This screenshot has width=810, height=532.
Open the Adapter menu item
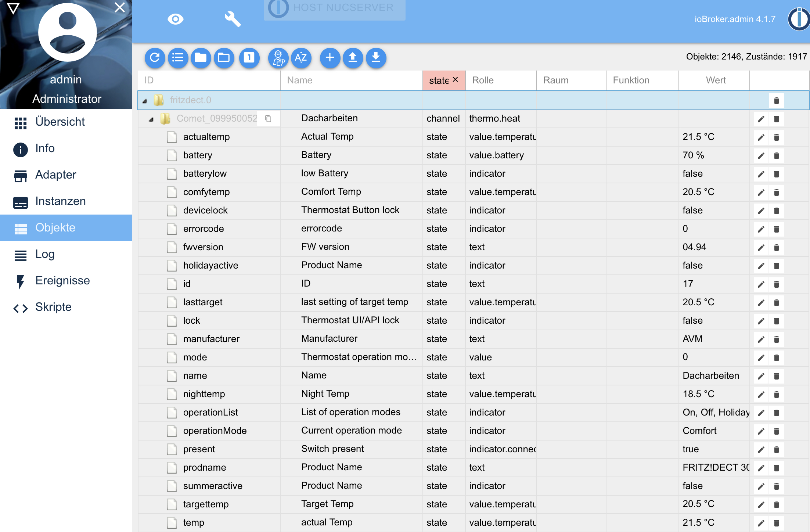[66, 175]
